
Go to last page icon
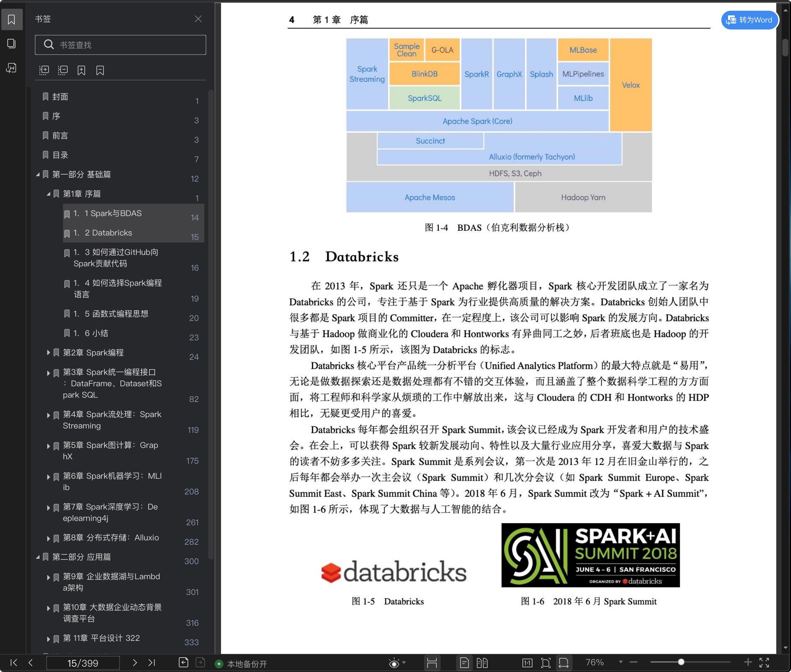tap(152, 663)
